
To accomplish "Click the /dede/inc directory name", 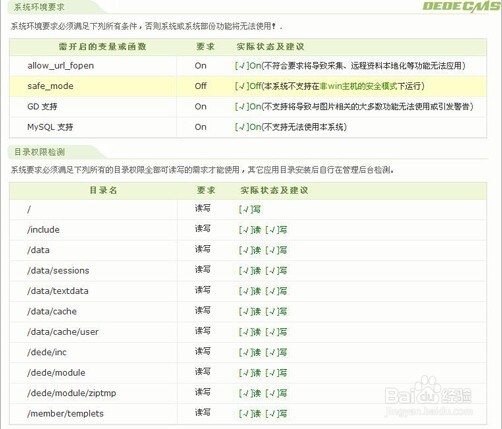I will point(47,352).
